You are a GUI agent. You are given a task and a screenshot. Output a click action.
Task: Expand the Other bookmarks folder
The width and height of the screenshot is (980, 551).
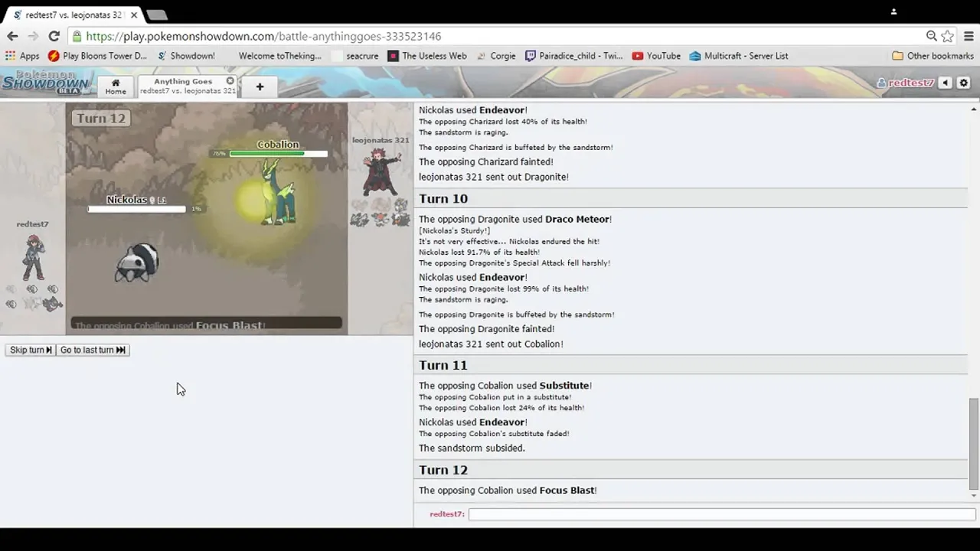point(932,56)
